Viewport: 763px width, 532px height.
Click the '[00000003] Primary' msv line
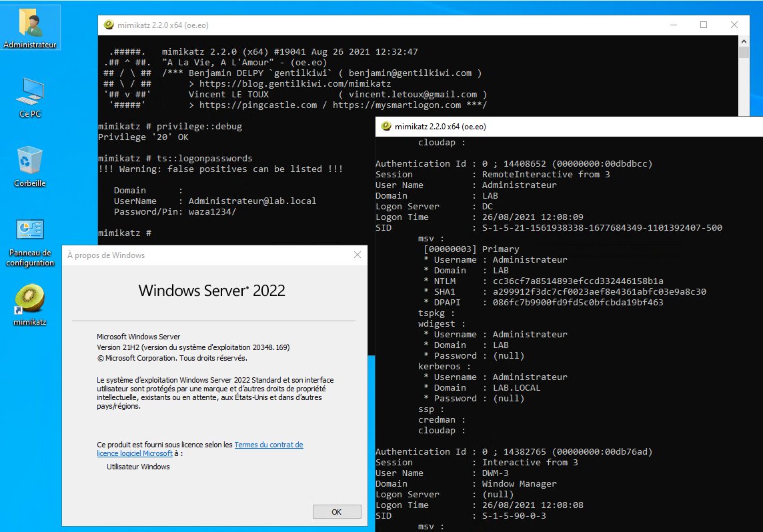472,249
